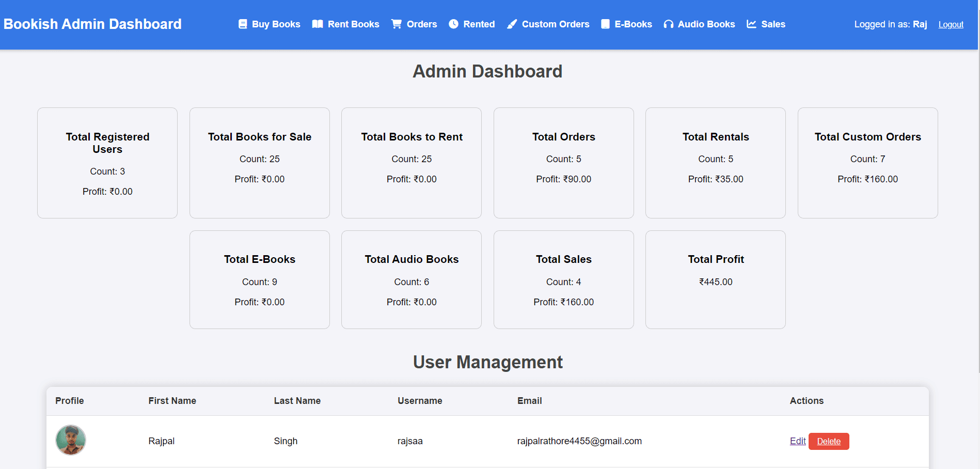Click the shopping cart icon beside Orders
980x469 pixels.
click(x=397, y=24)
